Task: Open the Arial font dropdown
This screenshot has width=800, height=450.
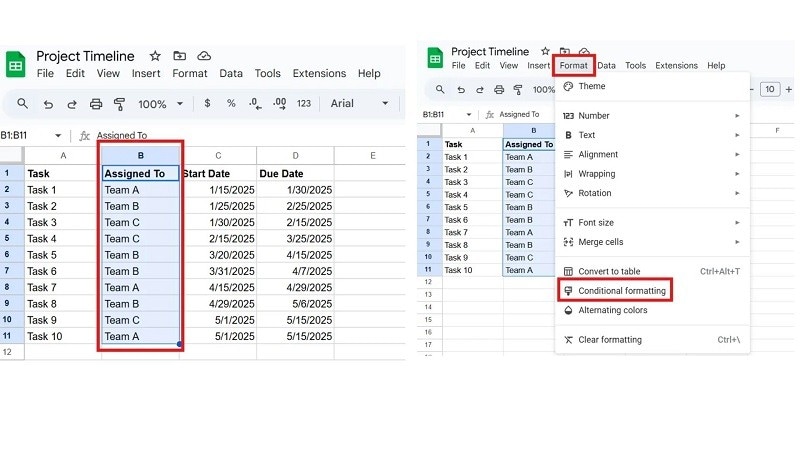Action: click(359, 104)
